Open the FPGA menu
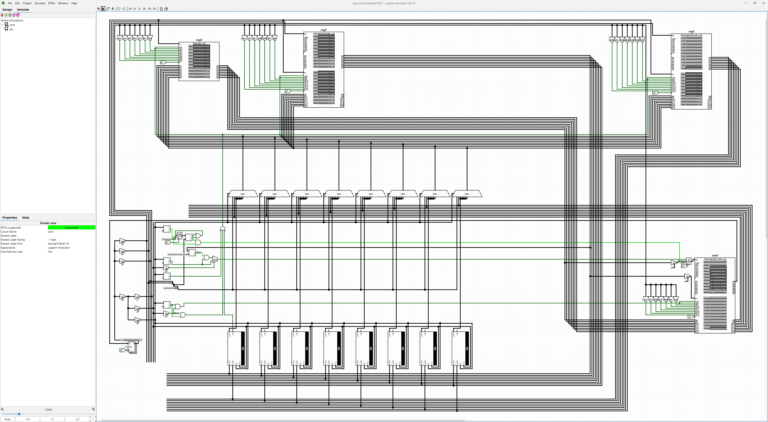This screenshot has height=422, width=768. click(x=51, y=3)
